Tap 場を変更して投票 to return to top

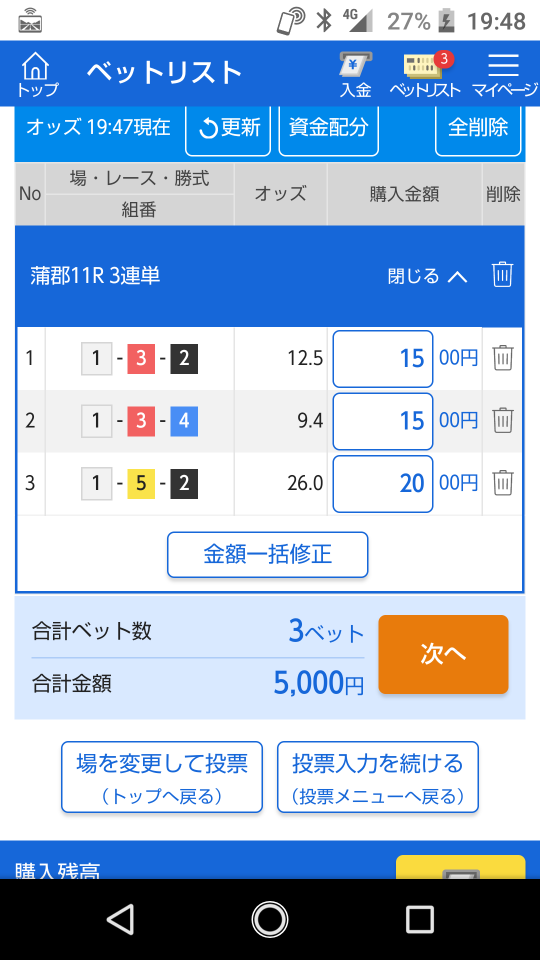tap(162, 777)
